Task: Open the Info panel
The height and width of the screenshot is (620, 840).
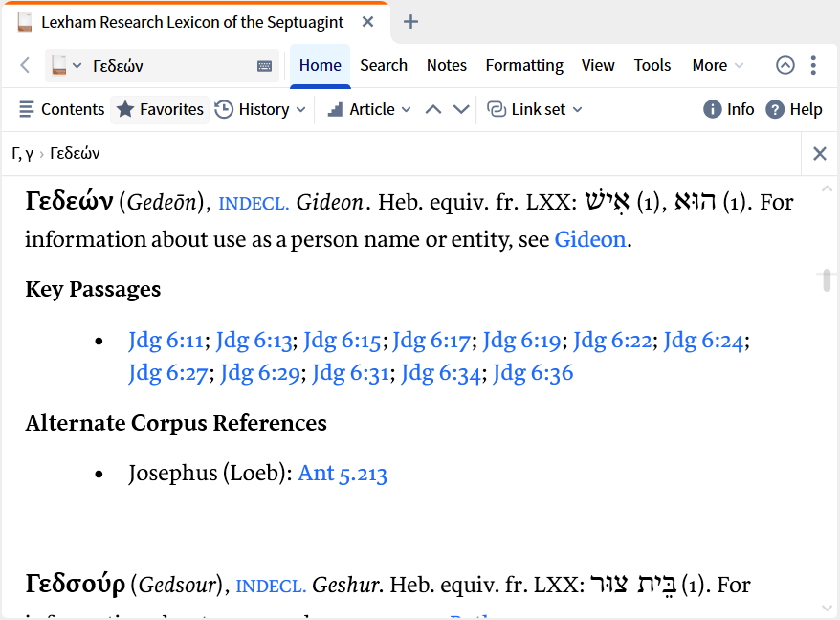Action: click(728, 109)
